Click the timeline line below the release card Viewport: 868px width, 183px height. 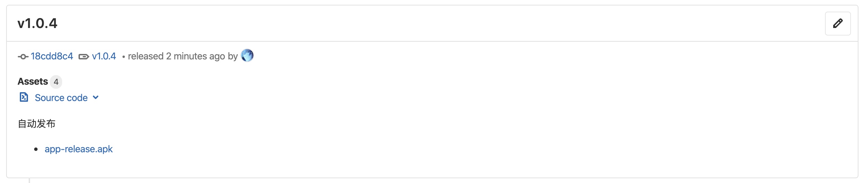point(29,180)
